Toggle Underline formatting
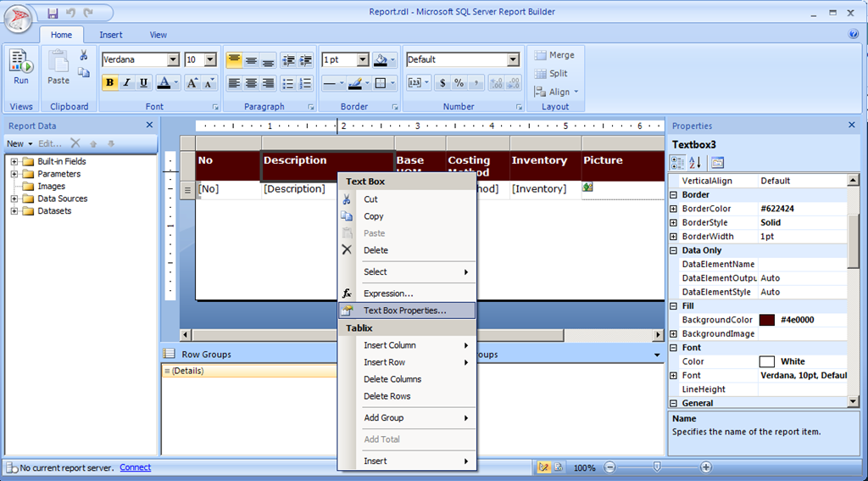The height and width of the screenshot is (481, 868). click(144, 83)
